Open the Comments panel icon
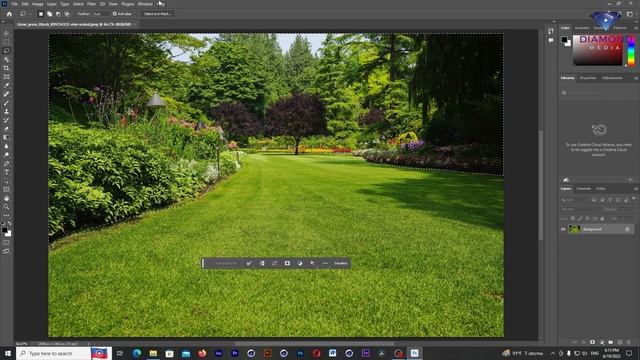The width and height of the screenshot is (640, 360). coord(551,40)
